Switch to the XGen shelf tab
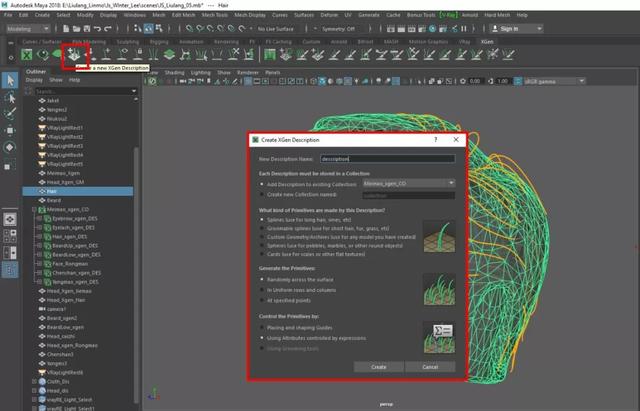Viewport: 640px width, 411px height. [487, 42]
